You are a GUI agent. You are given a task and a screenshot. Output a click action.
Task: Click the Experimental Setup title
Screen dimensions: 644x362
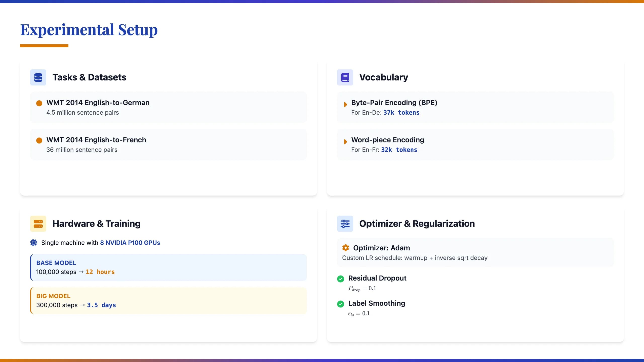[x=89, y=30]
